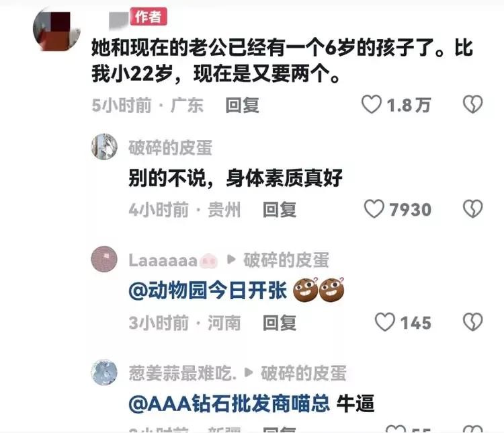Tap the red 作者 author badge
Screen dimensions: 504x433
[x=149, y=16]
